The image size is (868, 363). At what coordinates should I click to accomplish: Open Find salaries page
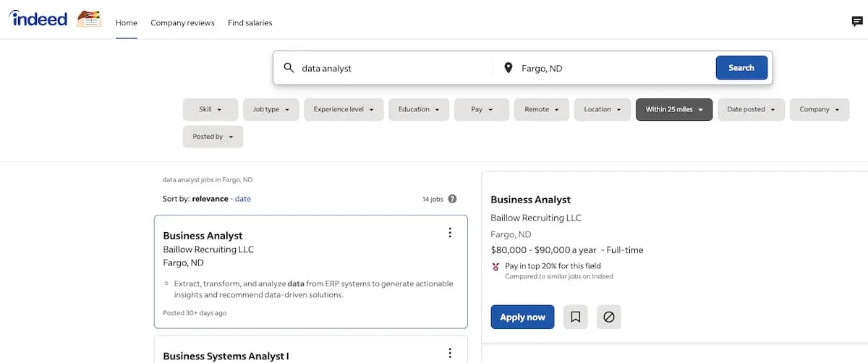[250, 23]
